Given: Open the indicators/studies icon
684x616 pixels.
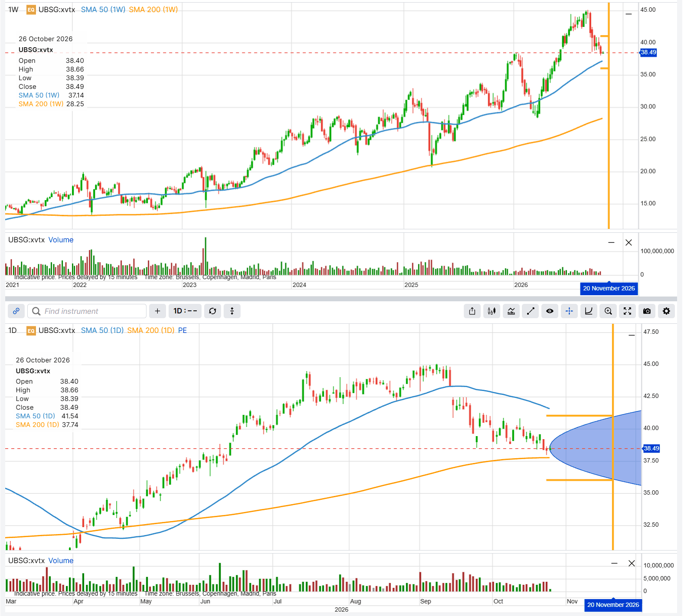Looking at the screenshot, I should point(511,311).
